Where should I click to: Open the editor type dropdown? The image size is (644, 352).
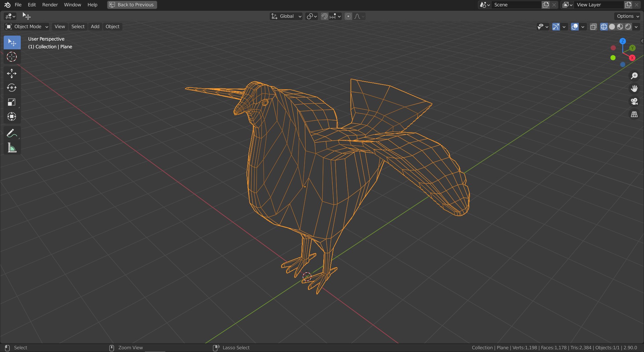point(10,16)
